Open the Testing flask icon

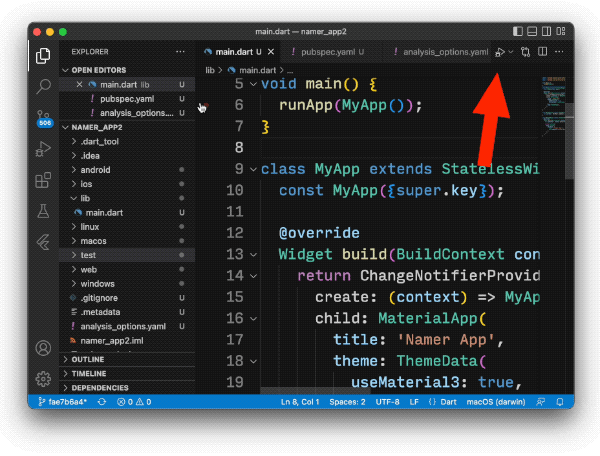[43, 211]
